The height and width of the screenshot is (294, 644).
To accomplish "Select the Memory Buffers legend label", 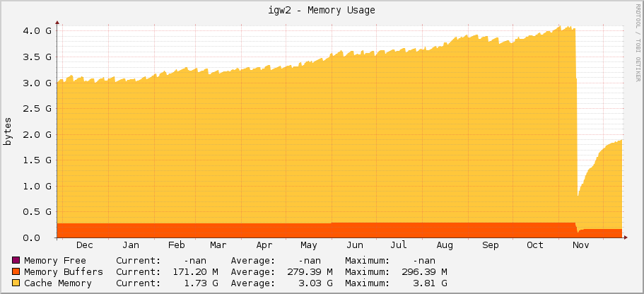I will (x=64, y=272).
